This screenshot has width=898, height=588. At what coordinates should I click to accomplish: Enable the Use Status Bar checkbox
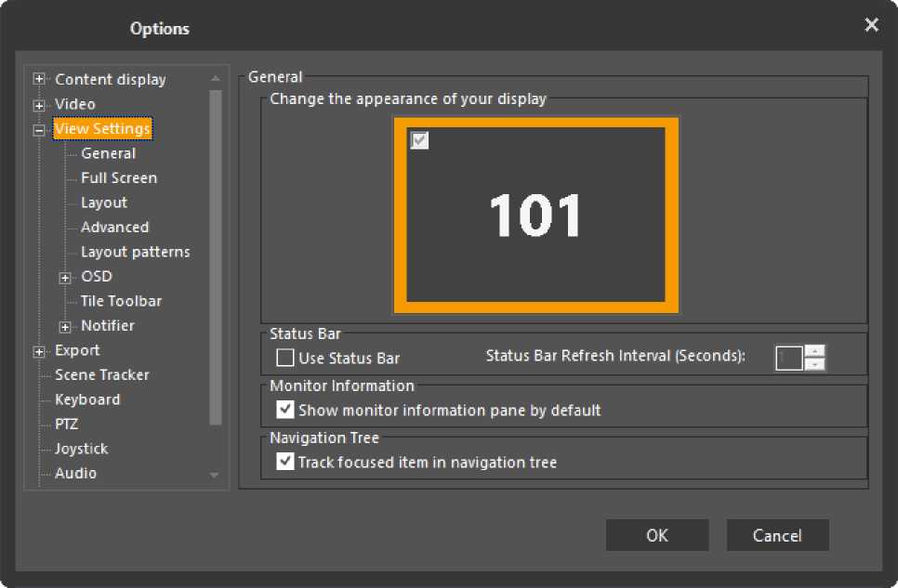[285, 358]
